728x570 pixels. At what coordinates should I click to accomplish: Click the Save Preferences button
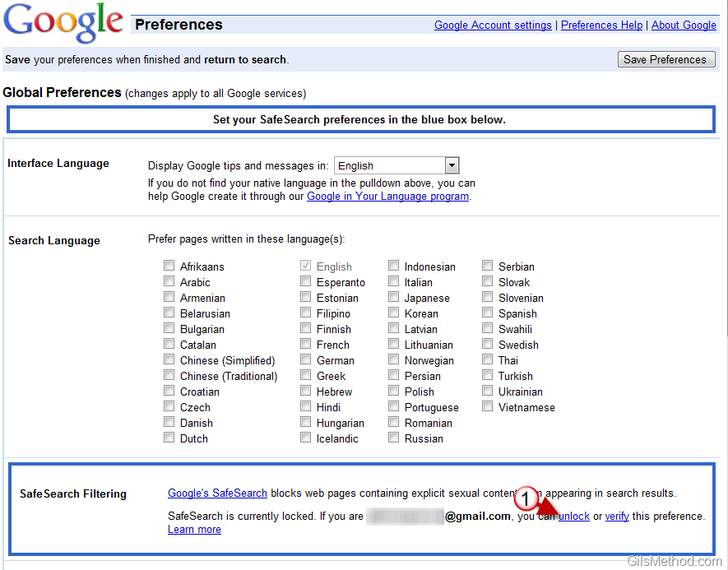point(666,58)
